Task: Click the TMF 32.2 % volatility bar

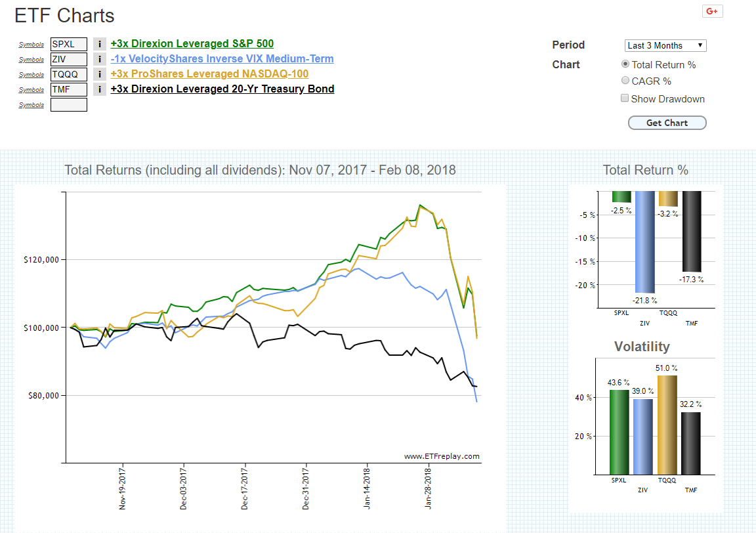Action: (691, 443)
